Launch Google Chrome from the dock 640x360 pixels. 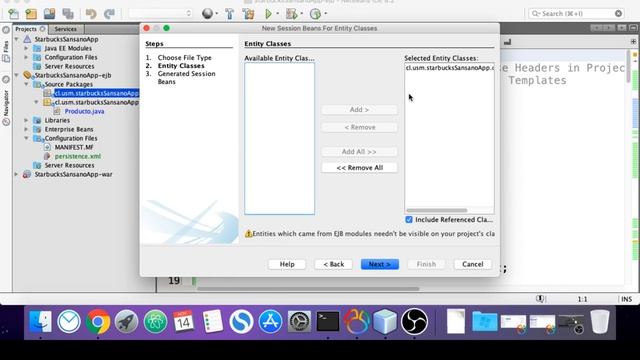click(x=98, y=322)
